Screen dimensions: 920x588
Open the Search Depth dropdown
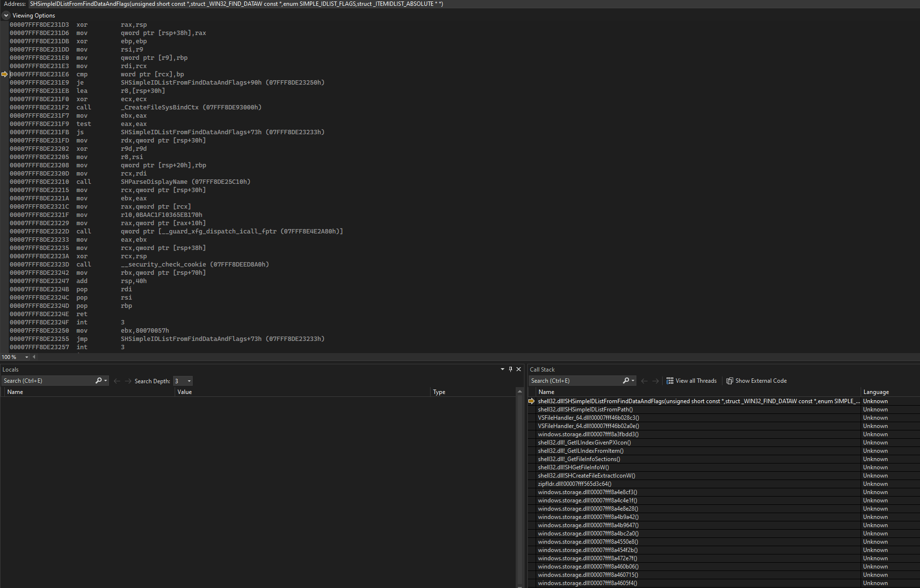click(x=189, y=381)
